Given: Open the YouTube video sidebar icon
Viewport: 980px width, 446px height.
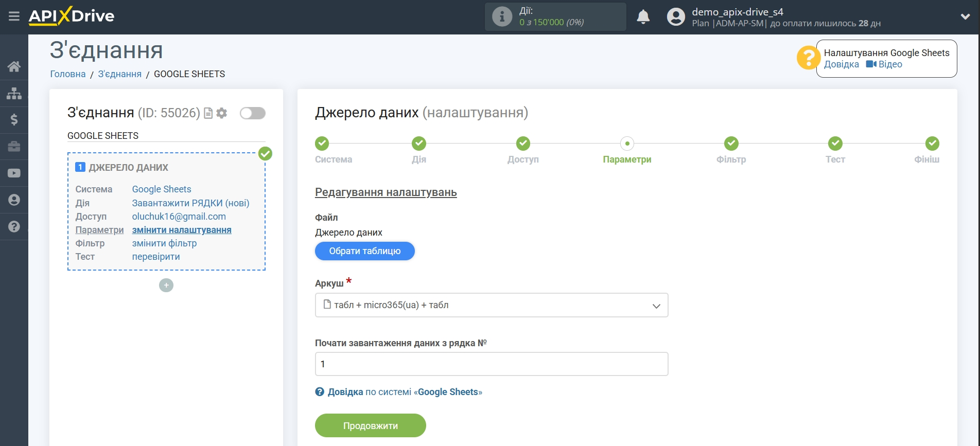Looking at the screenshot, I should point(14,173).
